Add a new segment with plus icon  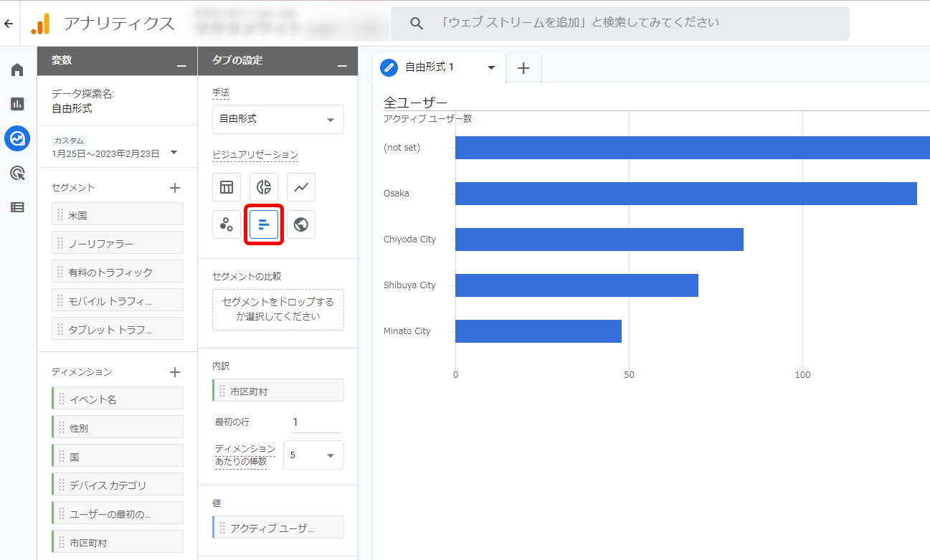(174, 188)
